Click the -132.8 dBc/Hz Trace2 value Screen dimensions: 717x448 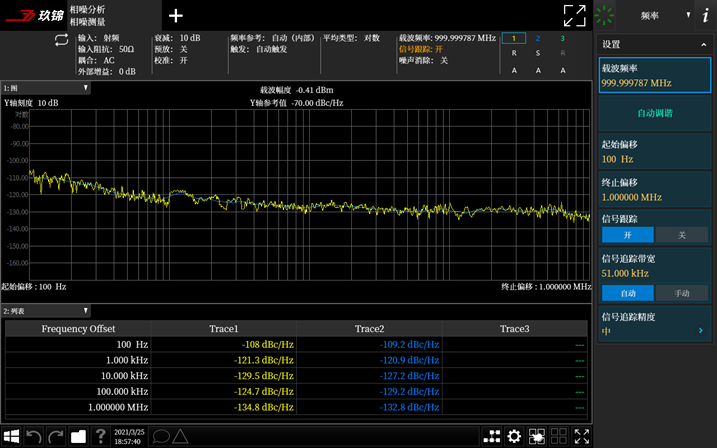[409, 407]
